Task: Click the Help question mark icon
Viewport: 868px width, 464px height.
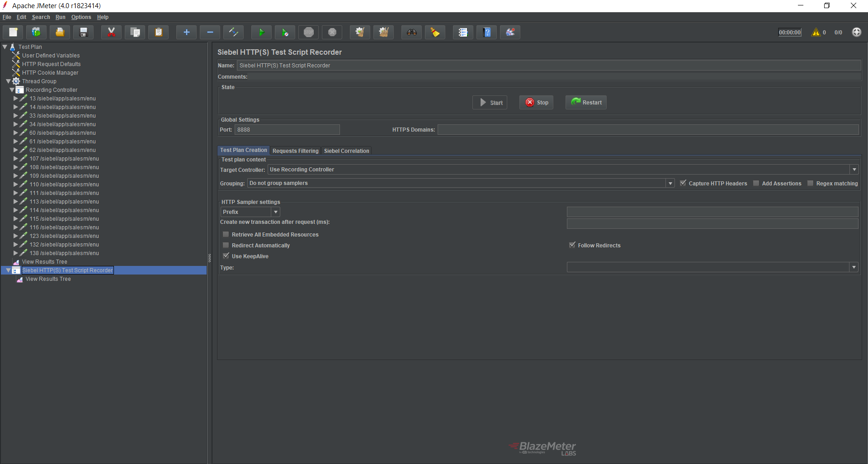Action: pos(486,32)
